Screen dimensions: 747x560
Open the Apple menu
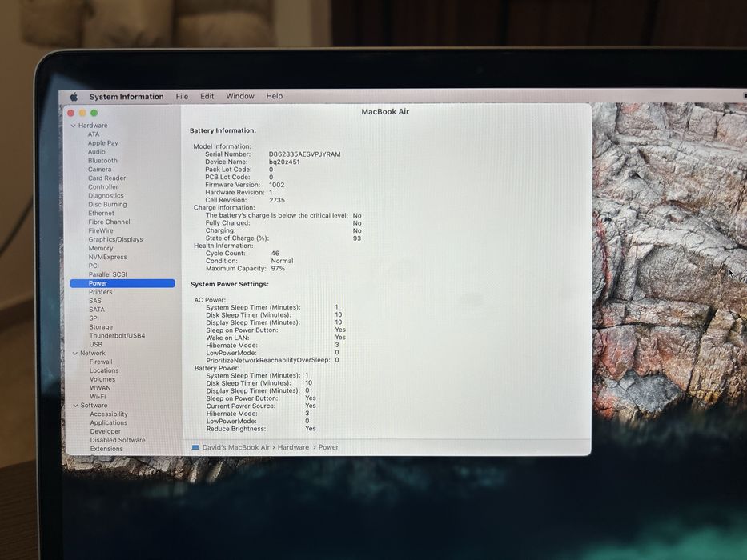tap(74, 97)
